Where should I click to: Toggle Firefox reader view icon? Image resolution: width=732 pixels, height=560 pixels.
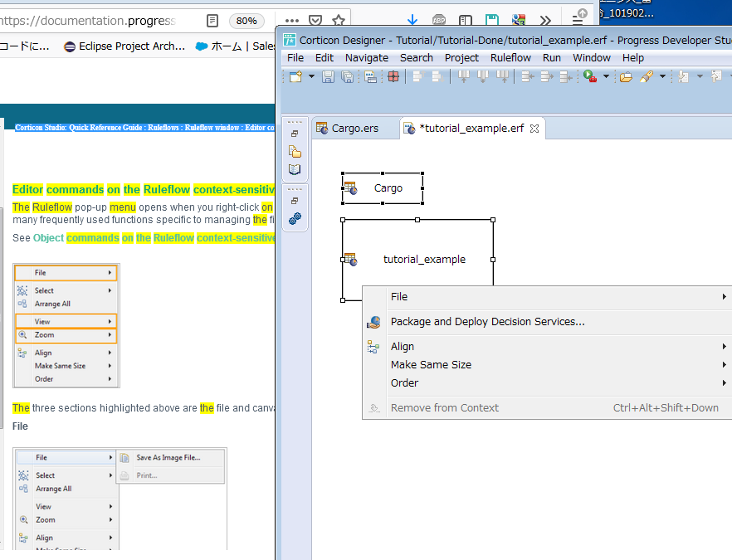pyautogui.click(x=212, y=21)
